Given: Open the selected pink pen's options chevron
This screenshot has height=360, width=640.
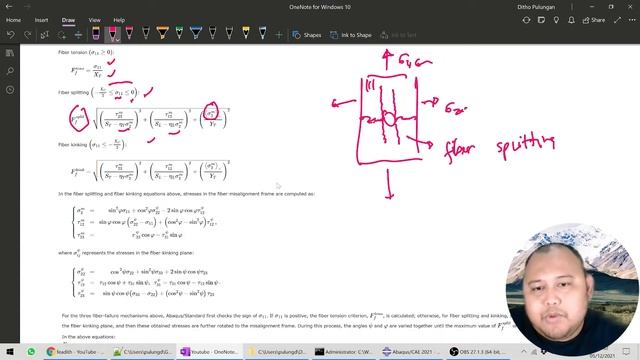Looking at the screenshot, I should [118, 40].
